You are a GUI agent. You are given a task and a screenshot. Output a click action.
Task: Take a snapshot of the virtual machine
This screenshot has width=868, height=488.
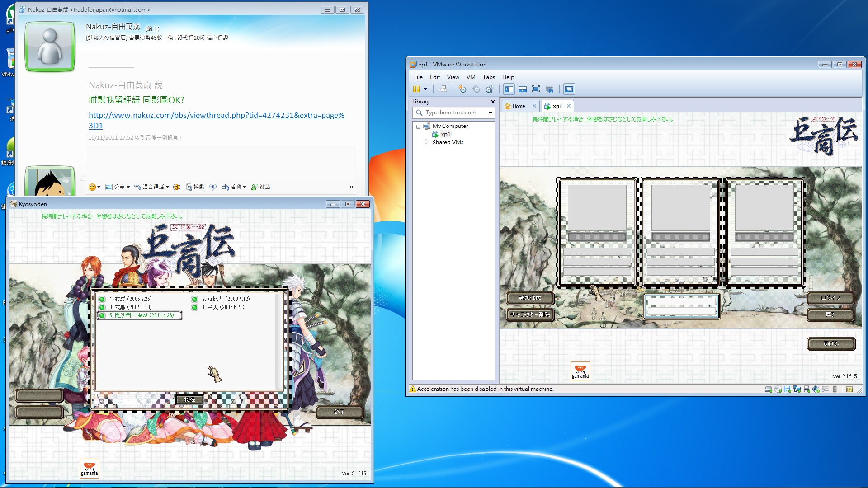[462, 89]
